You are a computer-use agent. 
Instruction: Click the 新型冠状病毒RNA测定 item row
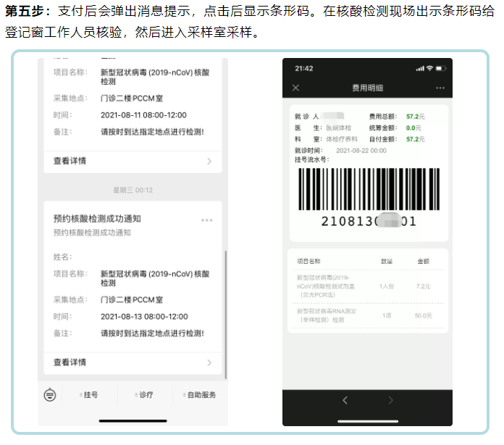(368, 316)
